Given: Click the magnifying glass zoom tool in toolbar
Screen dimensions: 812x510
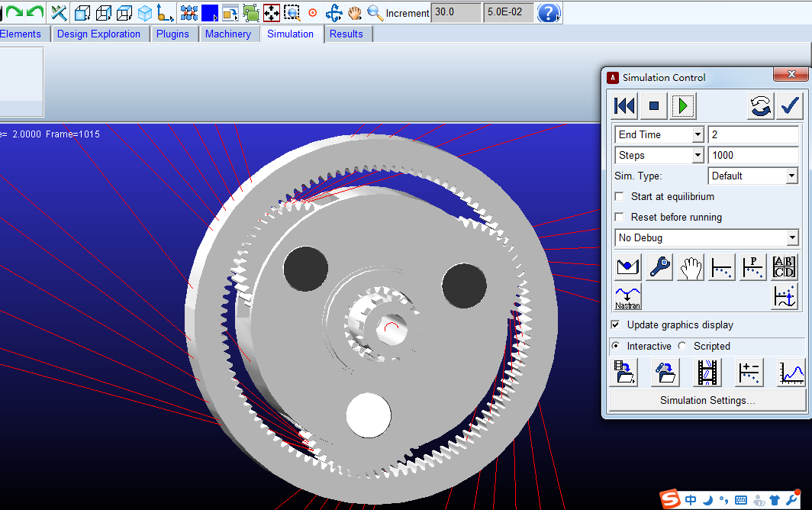Looking at the screenshot, I should (375, 13).
